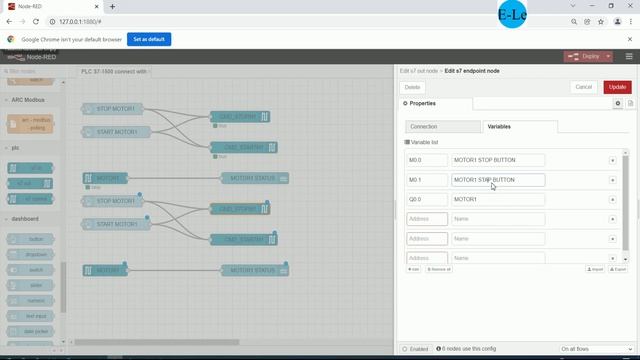Open the node description document icon
Image resolution: width=640 pixels, height=360 pixels.
(x=631, y=104)
